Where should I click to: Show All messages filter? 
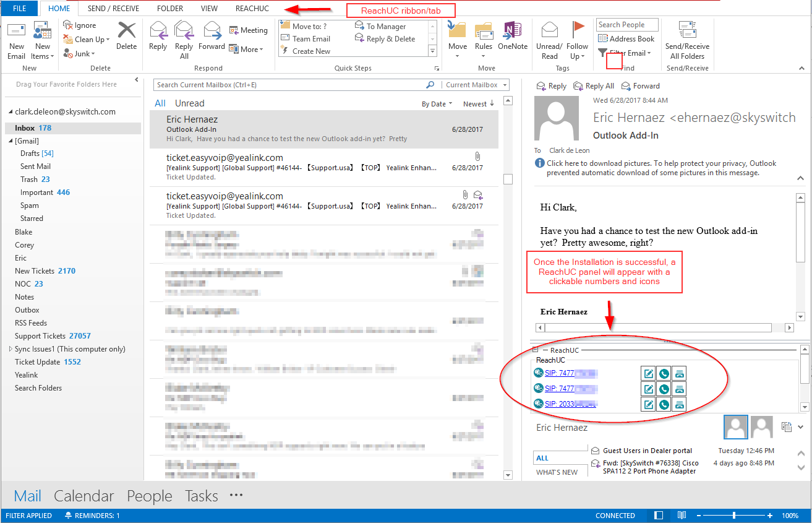pos(160,103)
